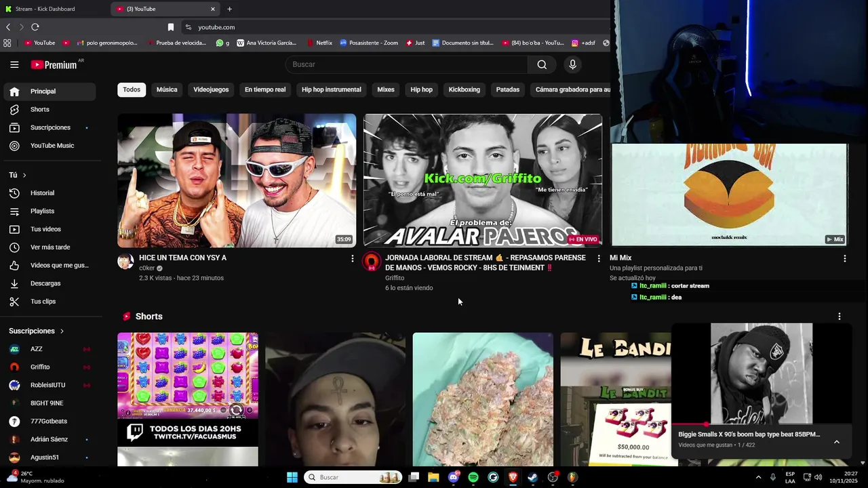Close the YouTube browser tab
This screenshot has width=868, height=488.
pyautogui.click(x=213, y=9)
